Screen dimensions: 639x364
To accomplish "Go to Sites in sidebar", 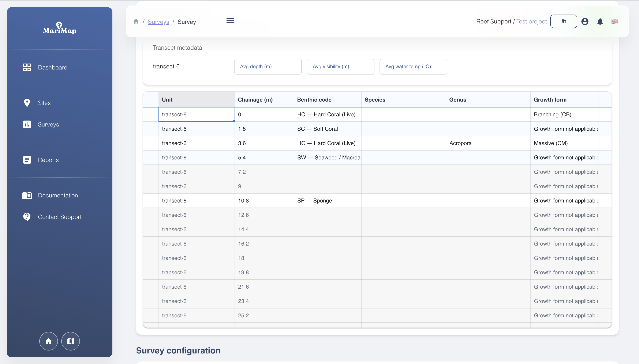I will [x=44, y=103].
